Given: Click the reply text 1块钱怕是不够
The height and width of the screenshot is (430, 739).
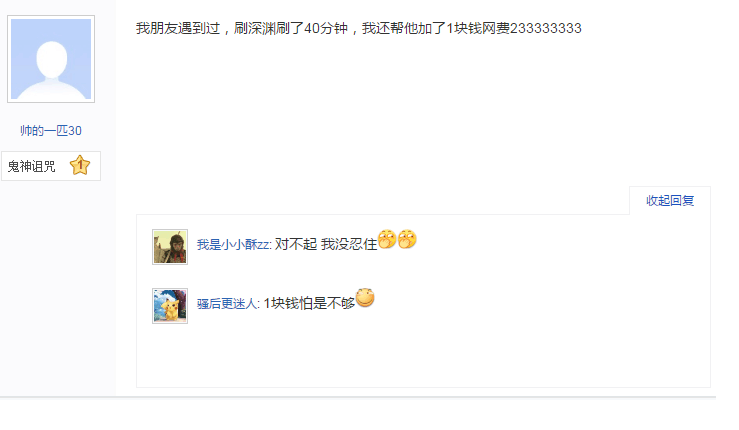Looking at the screenshot, I should [x=309, y=303].
